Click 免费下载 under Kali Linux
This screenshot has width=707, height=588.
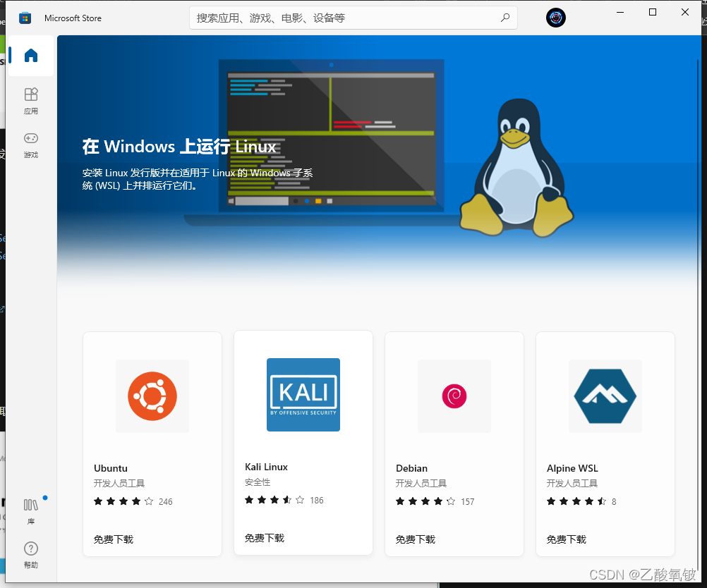(264, 538)
